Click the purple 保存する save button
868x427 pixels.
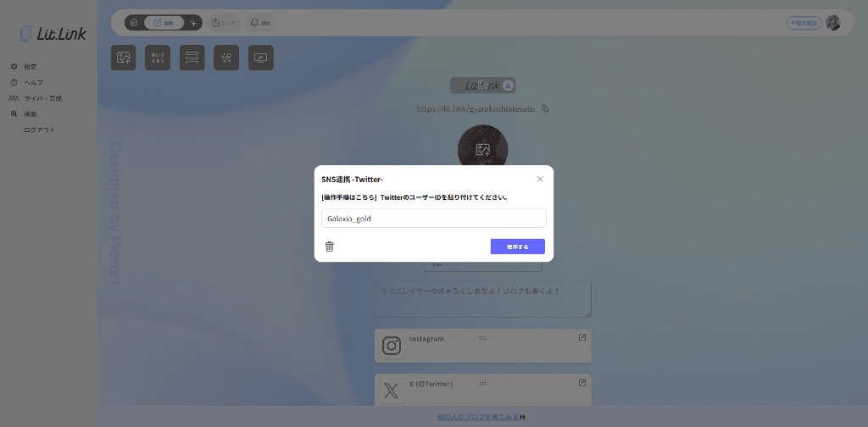(x=517, y=247)
